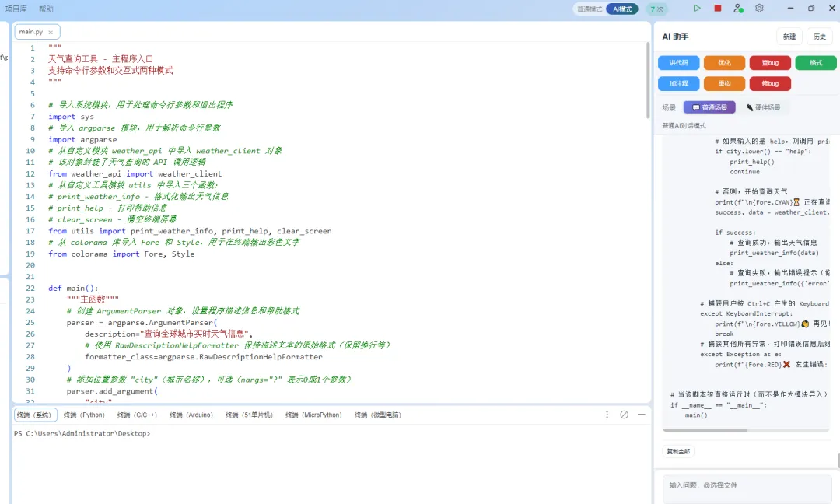Select the 硬件场景 scene option
This screenshot has width=840, height=504.
click(x=764, y=107)
